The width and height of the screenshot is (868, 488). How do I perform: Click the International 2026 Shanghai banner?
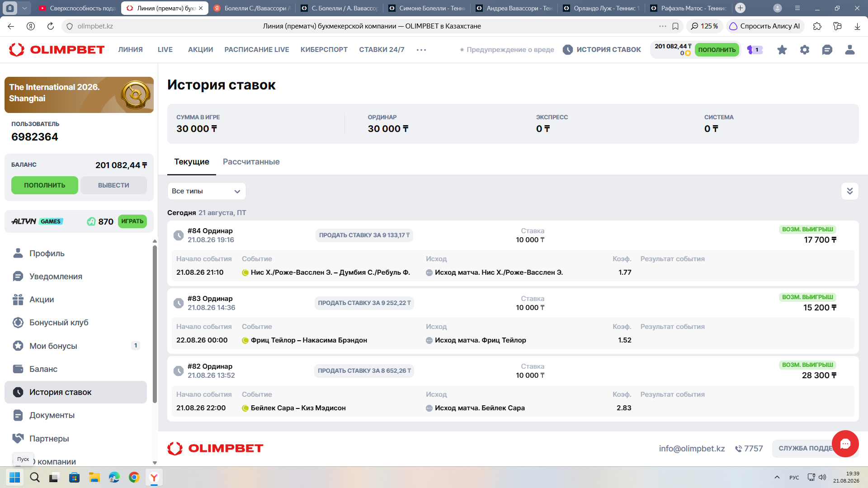[x=79, y=95]
